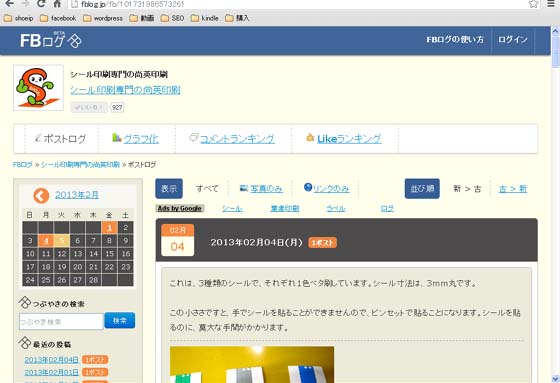Select the ポストログ tab
560x383 pixels.
(61, 139)
